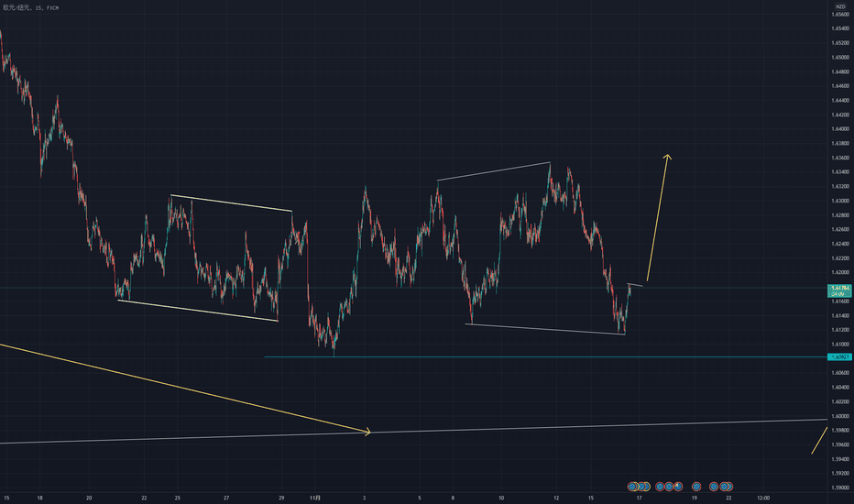Click the 12:00 label on time axis

763,498
